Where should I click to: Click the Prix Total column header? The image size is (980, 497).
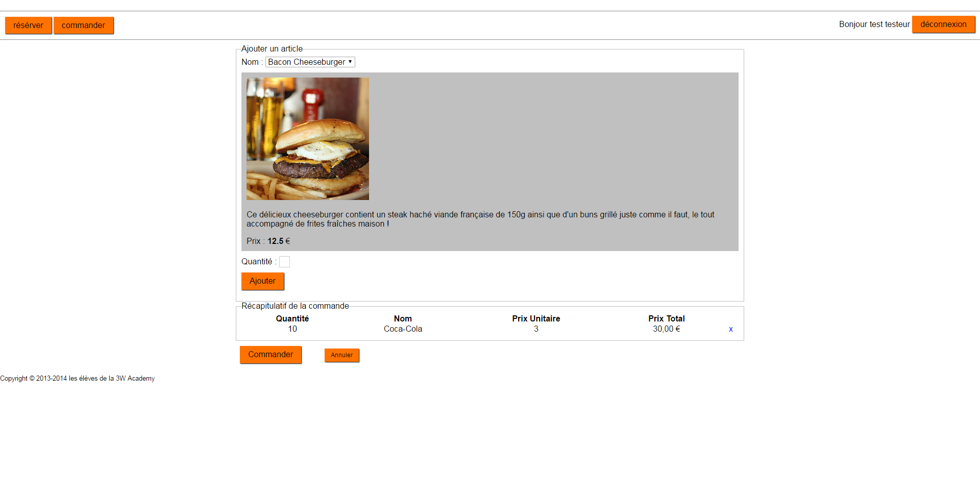(x=667, y=318)
